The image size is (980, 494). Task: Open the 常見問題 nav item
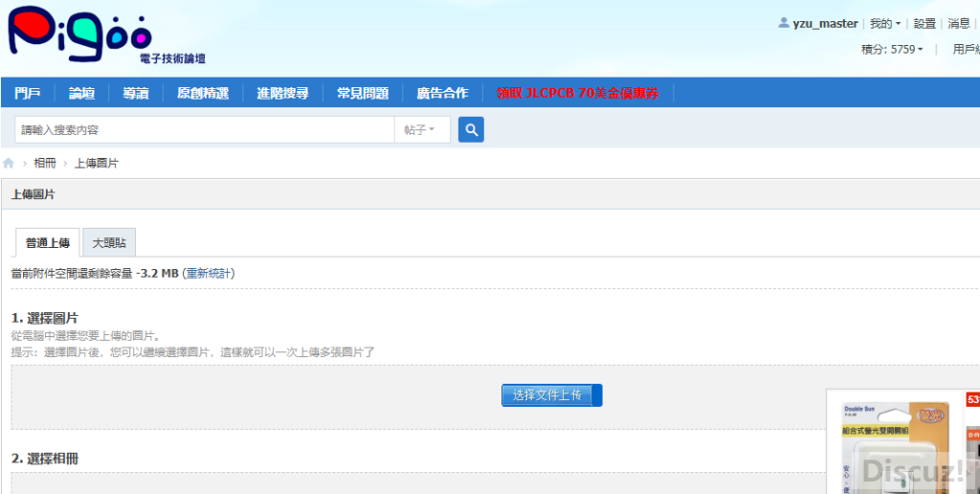tap(363, 93)
